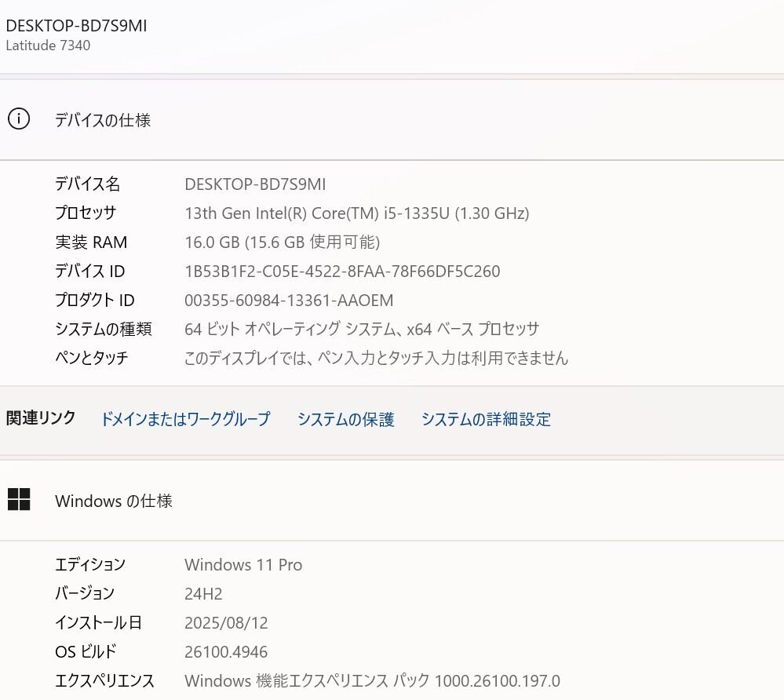Select the デバイス名 value DESKTOP-BD7S9MI
Viewport: 784px width, 700px height.
coord(255,184)
